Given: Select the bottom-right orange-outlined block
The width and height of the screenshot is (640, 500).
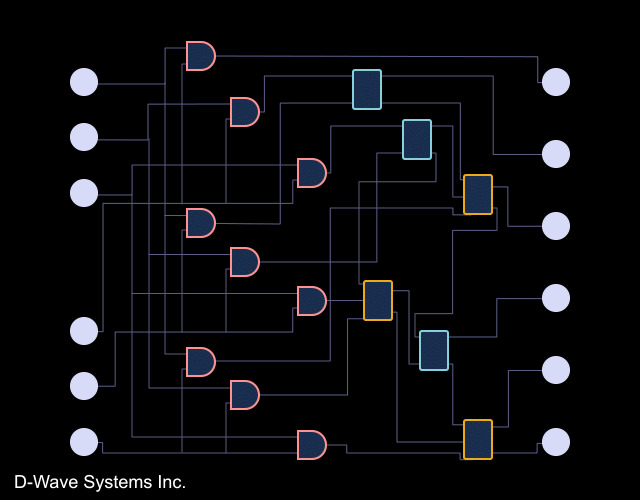Looking at the screenshot, I should 478,439.
